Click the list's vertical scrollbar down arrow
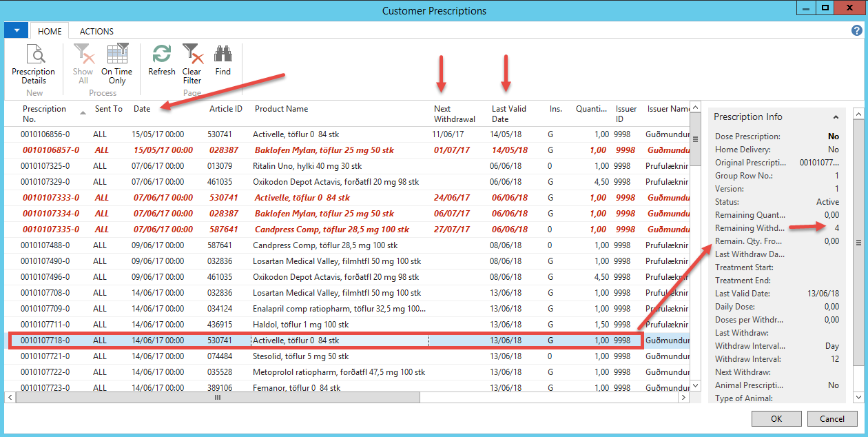The width and height of the screenshot is (868, 437). click(694, 386)
